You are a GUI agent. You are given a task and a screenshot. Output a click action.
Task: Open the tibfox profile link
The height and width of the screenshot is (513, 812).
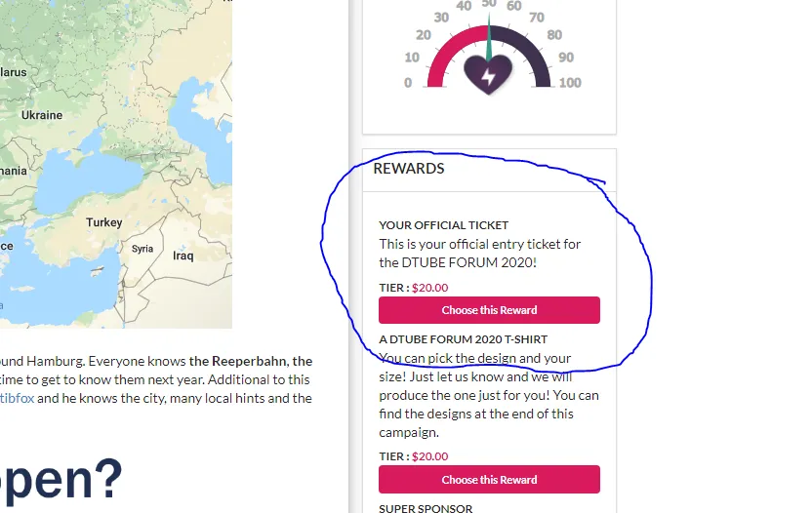tap(18, 398)
